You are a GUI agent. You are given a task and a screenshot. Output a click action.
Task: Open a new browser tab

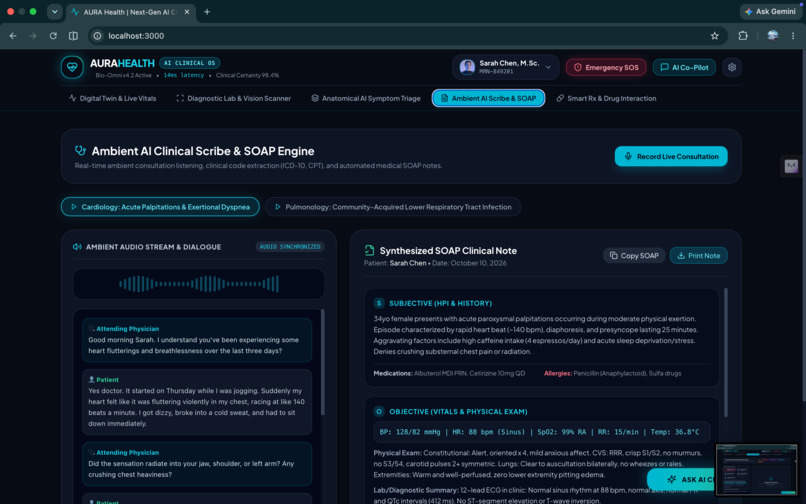(207, 11)
